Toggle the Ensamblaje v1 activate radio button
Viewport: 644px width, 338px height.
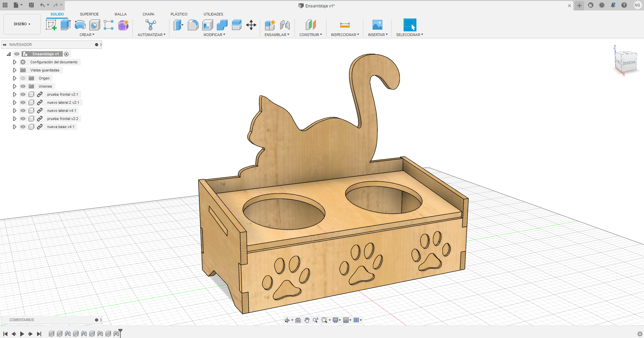tap(66, 54)
